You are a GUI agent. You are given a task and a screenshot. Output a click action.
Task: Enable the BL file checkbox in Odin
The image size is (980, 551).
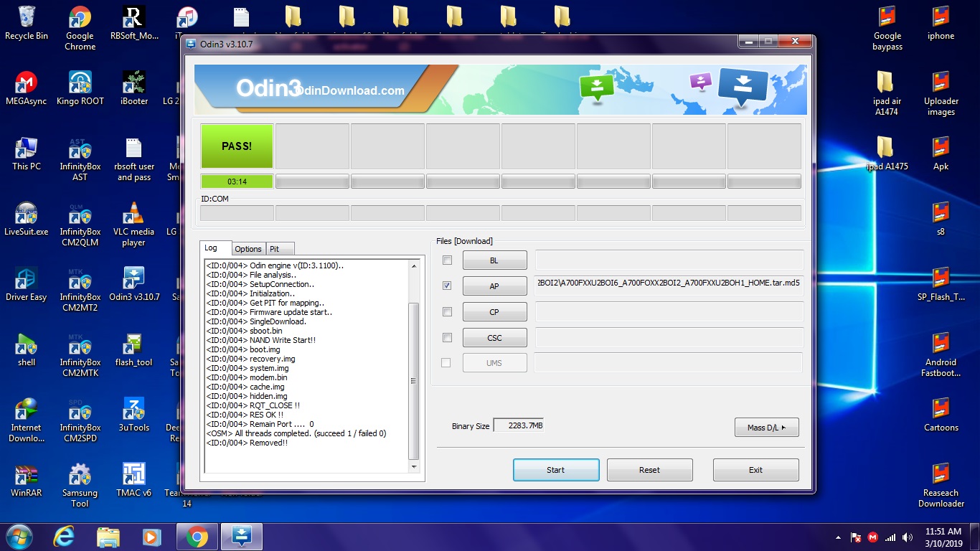click(x=448, y=260)
